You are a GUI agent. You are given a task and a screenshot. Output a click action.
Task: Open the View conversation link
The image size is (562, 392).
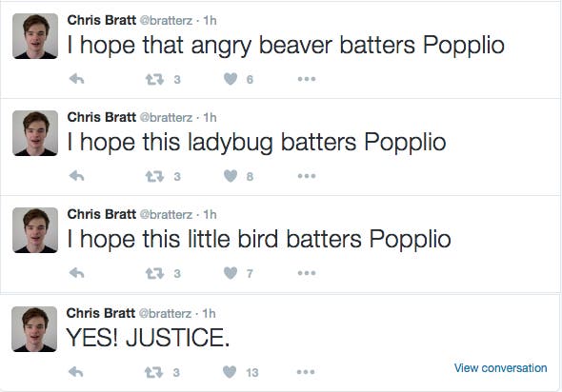click(x=500, y=368)
